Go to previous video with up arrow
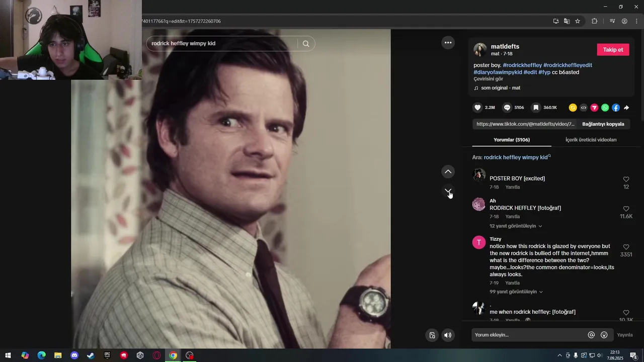Image resolution: width=644 pixels, height=362 pixels. point(448,172)
